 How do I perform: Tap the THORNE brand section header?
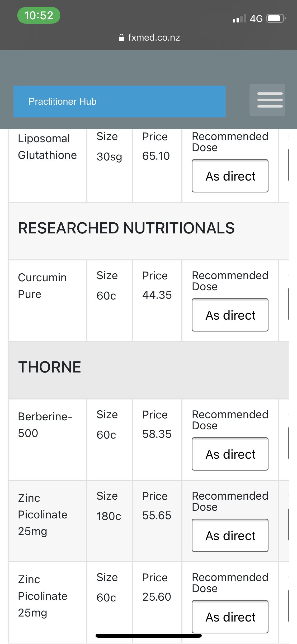click(x=50, y=367)
